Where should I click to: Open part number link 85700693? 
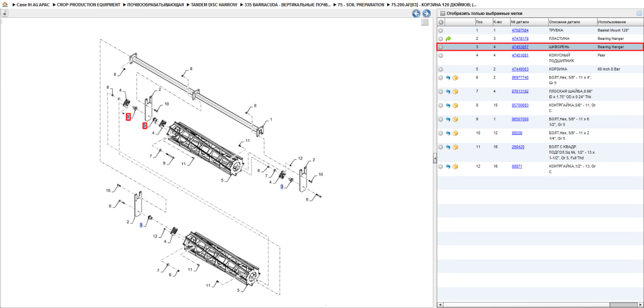[x=520, y=105]
